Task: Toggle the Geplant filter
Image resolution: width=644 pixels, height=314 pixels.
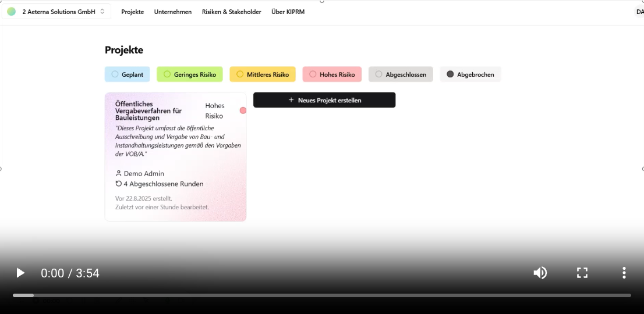Action: coord(128,74)
